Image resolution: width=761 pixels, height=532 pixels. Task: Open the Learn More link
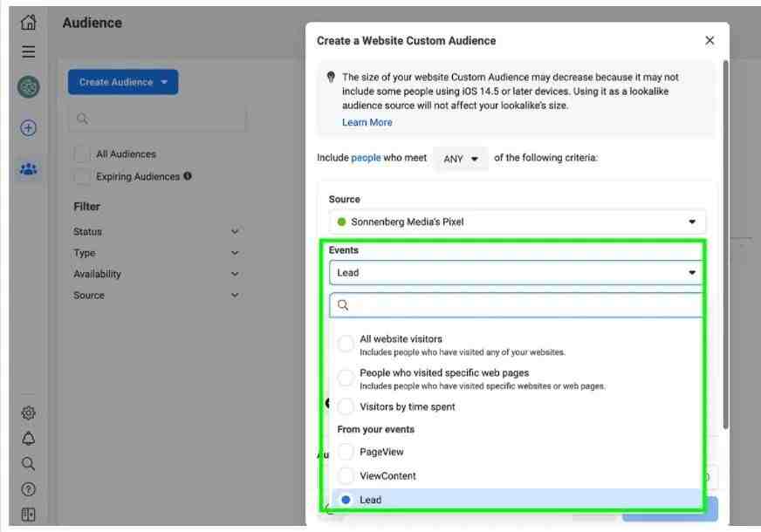(367, 123)
